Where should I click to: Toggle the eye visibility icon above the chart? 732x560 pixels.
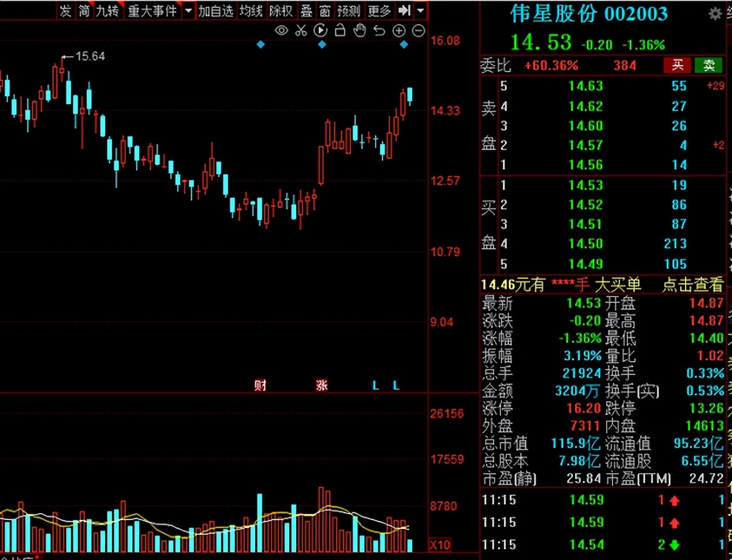point(281,31)
